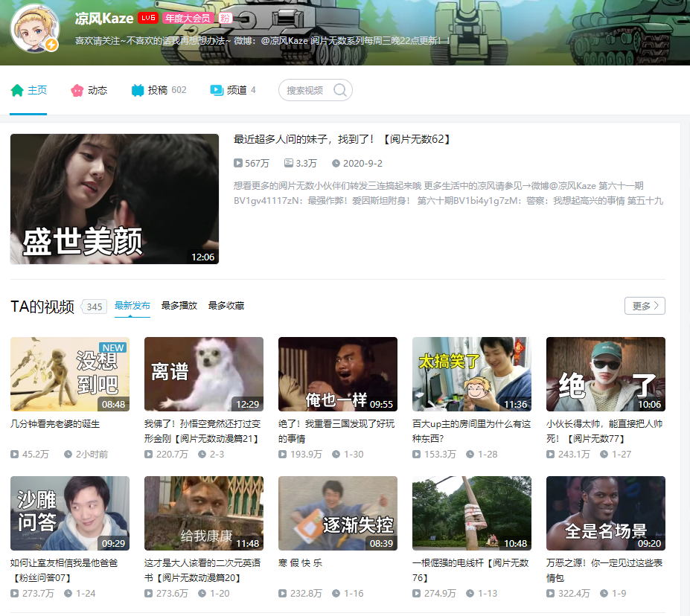Open the featured 盛世美颜 video thumbnail
The image size is (690, 616).
115,199
